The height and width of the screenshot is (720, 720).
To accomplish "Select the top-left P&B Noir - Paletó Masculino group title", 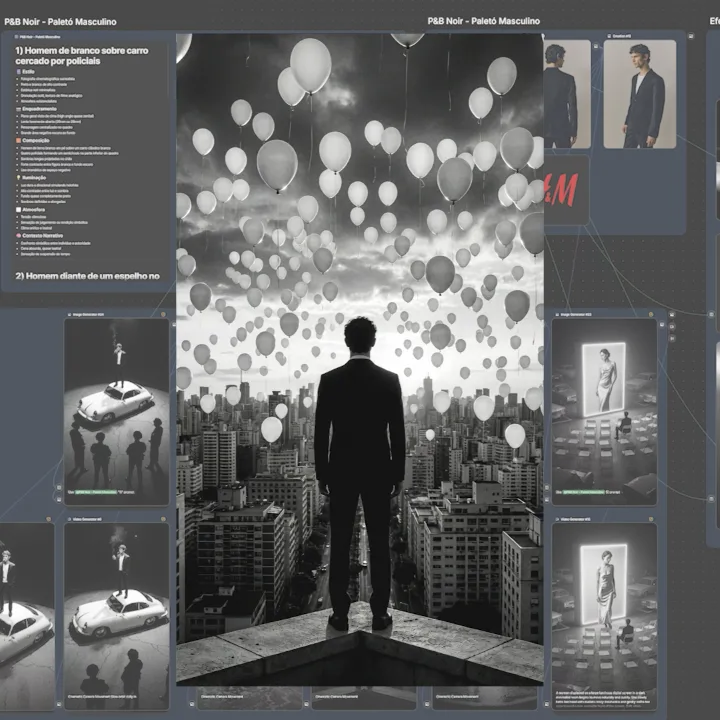I will pyautogui.click(x=60, y=22).
